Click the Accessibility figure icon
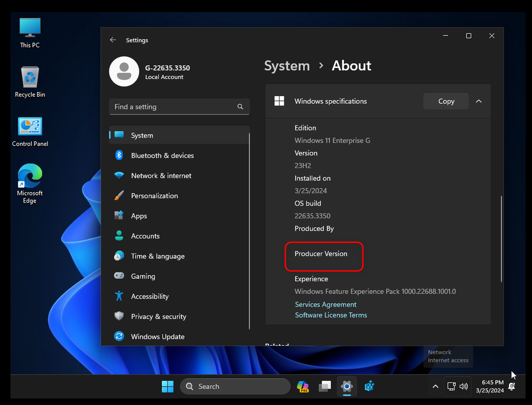 [119, 296]
